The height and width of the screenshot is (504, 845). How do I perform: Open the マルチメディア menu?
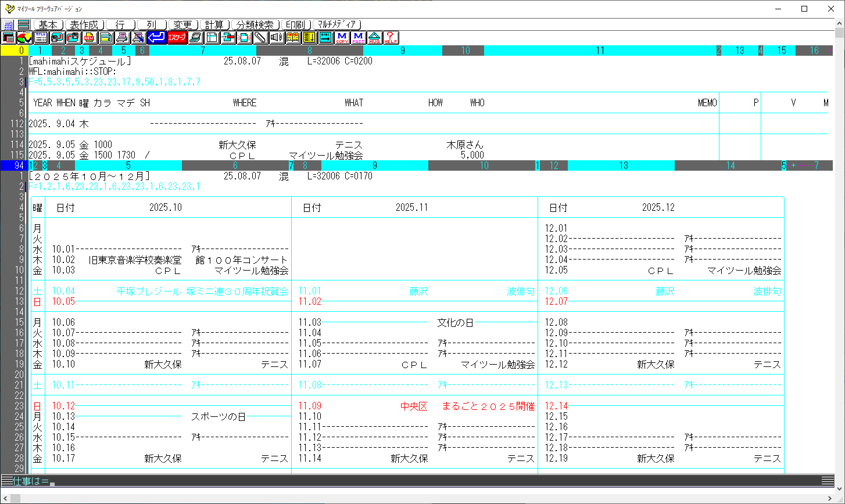(x=336, y=25)
